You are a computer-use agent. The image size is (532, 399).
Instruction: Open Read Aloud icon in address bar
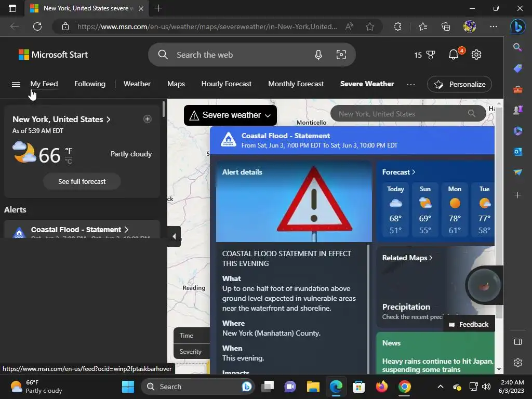tap(349, 26)
